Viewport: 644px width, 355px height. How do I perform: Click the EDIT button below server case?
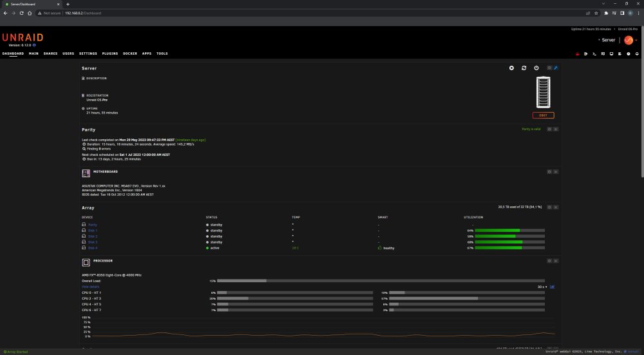[543, 115]
